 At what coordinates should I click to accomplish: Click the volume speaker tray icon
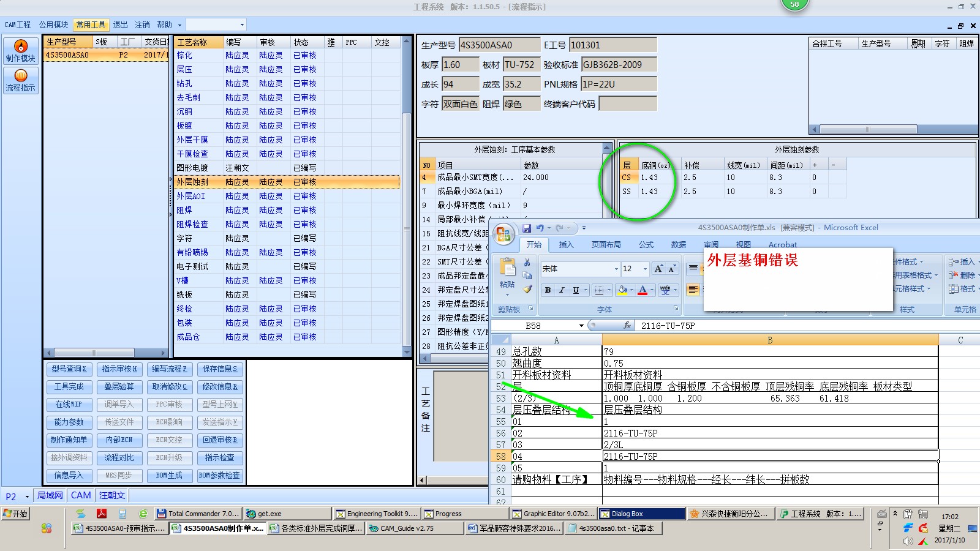coord(908,541)
